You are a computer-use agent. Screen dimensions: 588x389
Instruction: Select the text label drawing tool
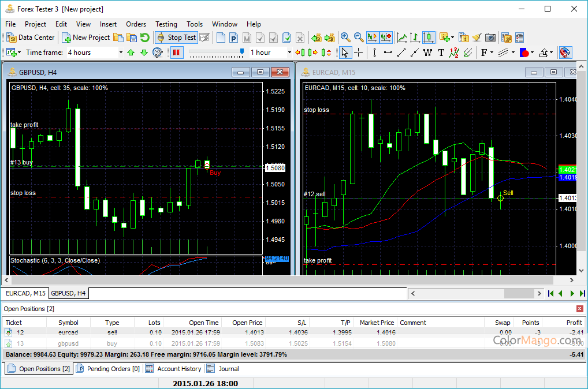(441, 53)
